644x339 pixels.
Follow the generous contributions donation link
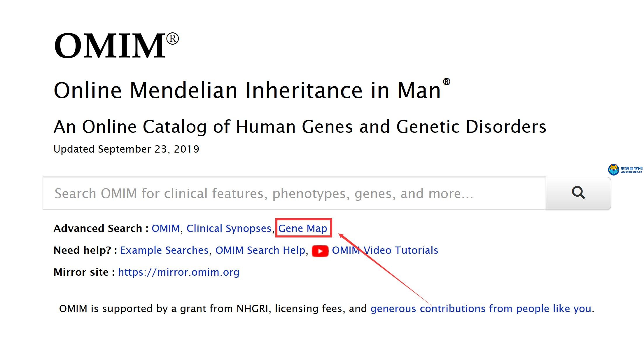481,309
